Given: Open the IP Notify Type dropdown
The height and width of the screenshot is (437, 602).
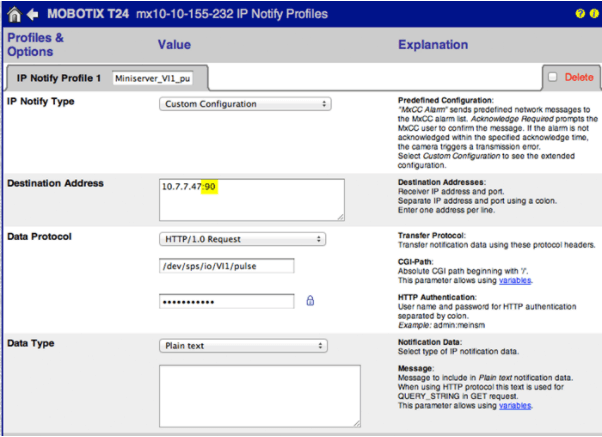Looking at the screenshot, I should click(x=245, y=104).
